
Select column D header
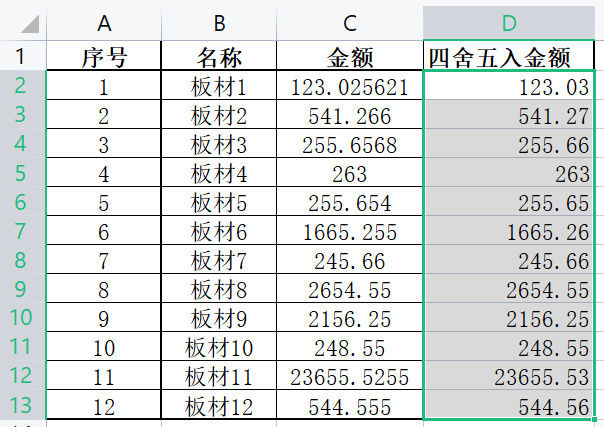coord(509,23)
